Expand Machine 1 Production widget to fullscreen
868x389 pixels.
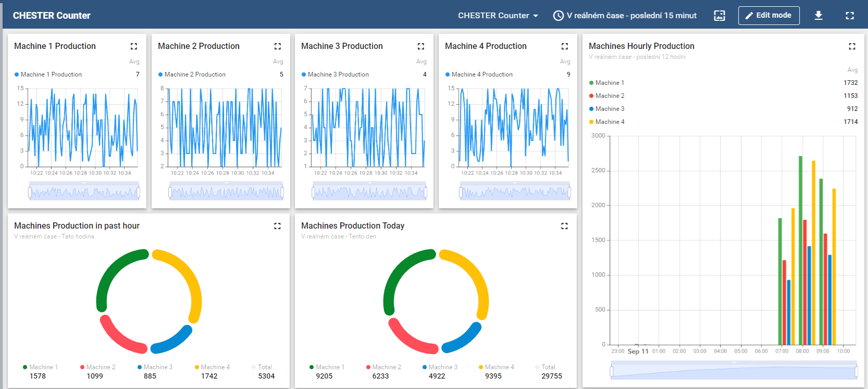pos(134,46)
